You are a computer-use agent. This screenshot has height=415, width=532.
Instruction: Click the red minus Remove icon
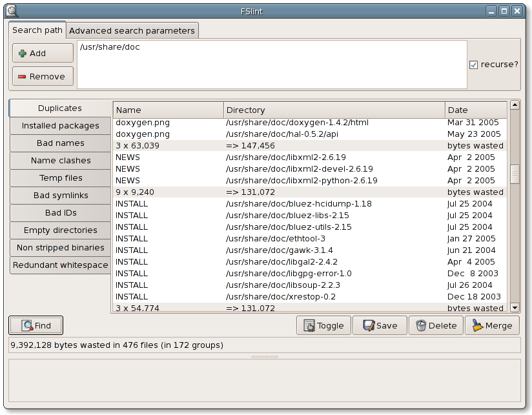point(22,77)
